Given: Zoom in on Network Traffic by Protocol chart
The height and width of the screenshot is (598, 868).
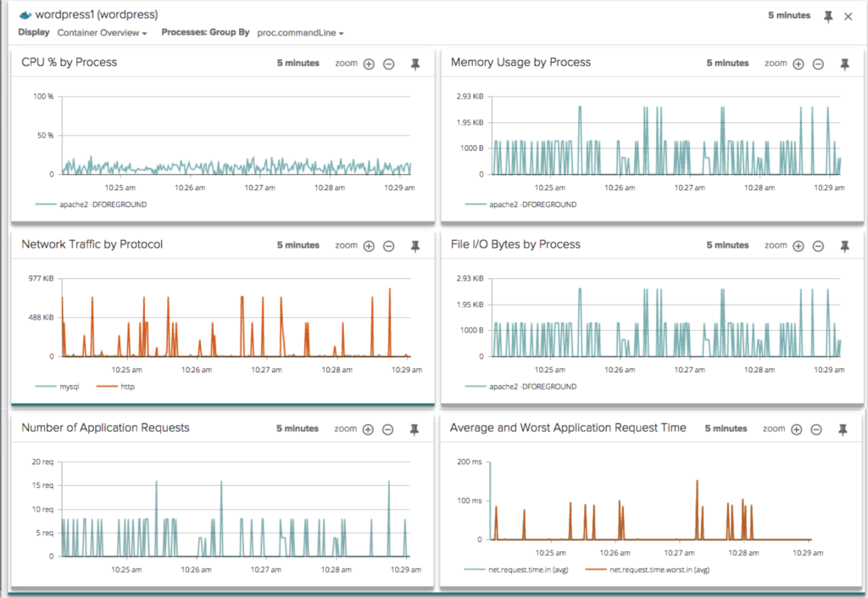Looking at the screenshot, I should coord(369,246).
